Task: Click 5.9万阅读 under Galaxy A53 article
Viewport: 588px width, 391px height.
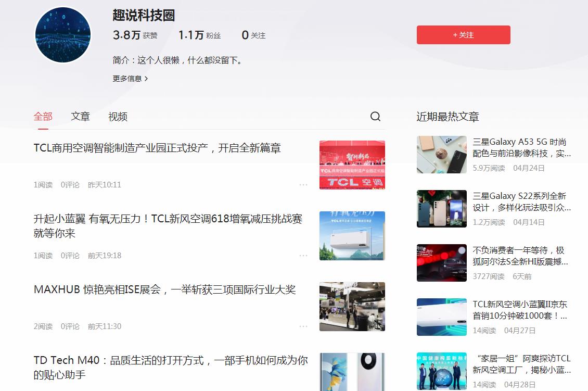Action: (x=489, y=168)
